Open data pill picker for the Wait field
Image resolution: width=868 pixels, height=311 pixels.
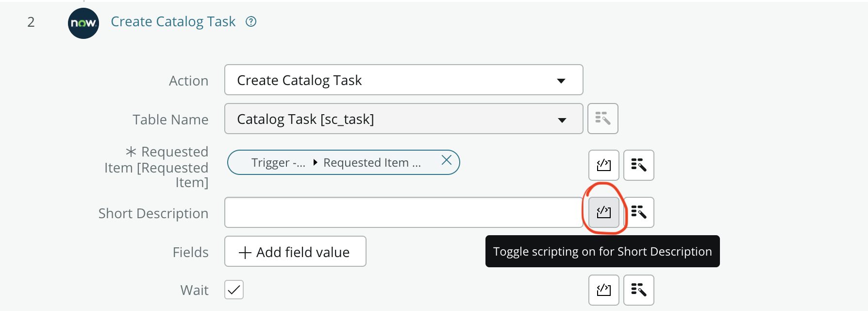638,290
